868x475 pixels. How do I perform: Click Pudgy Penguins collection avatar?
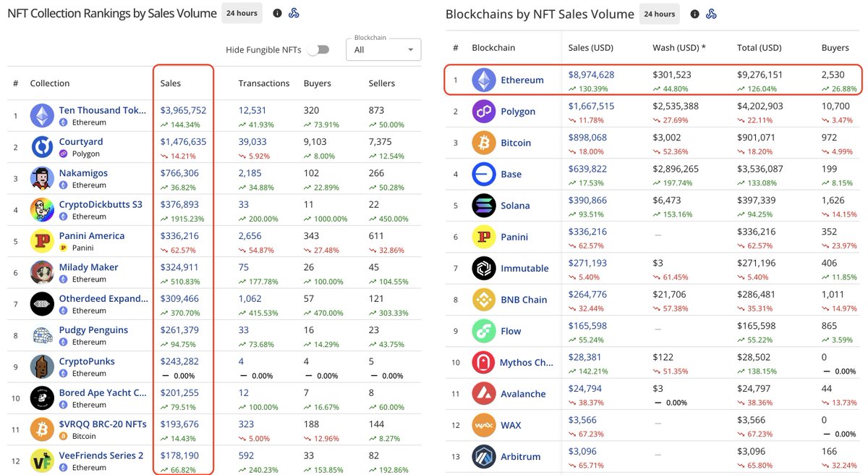point(42,335)
